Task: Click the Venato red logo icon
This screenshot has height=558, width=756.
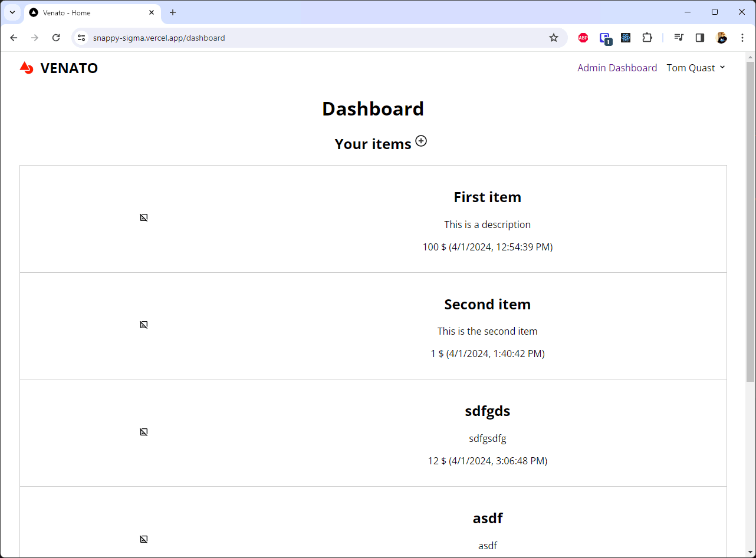Action: click(x=27, y=68)
